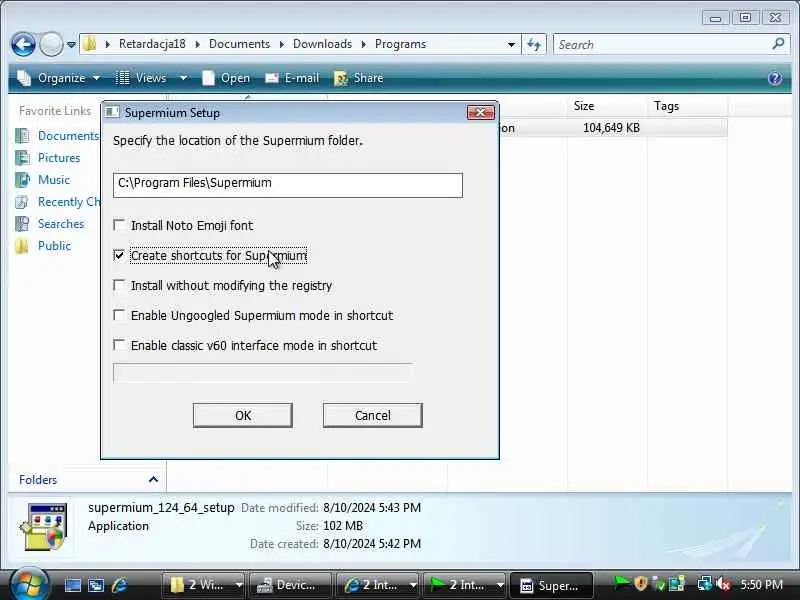Click Open in the Explorer toolbar

tap(226, 78)
